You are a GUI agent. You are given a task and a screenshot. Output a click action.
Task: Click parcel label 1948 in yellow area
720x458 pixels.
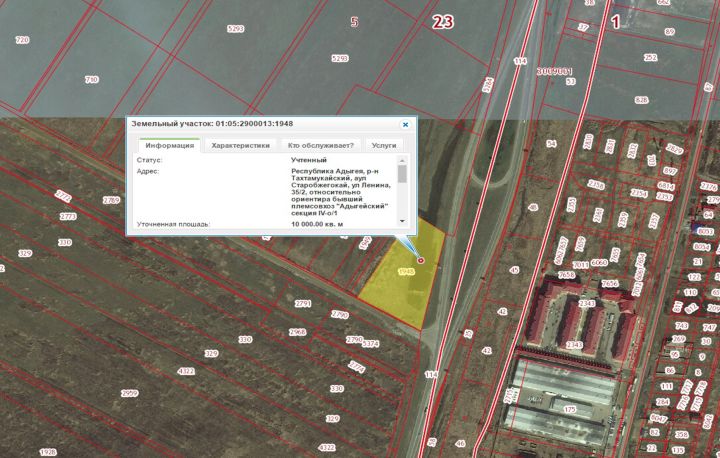[x=406, y=272]
